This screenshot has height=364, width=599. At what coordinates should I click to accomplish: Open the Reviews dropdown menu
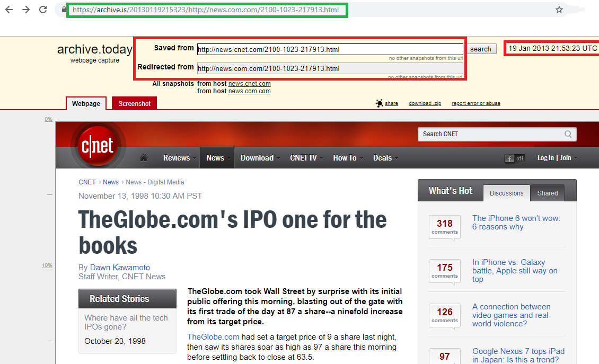180,158
